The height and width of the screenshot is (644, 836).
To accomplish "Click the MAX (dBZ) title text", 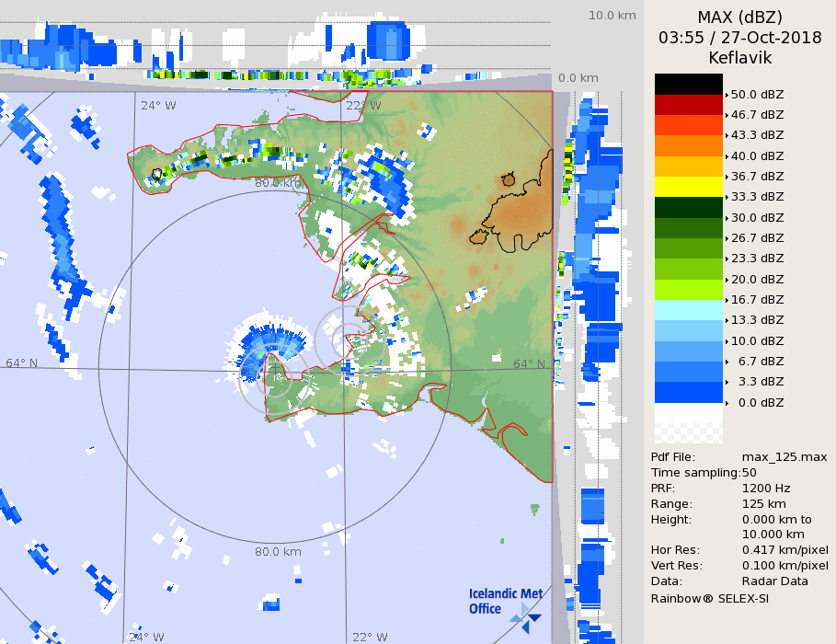I will pyautogui.click(x=739, y=17).
